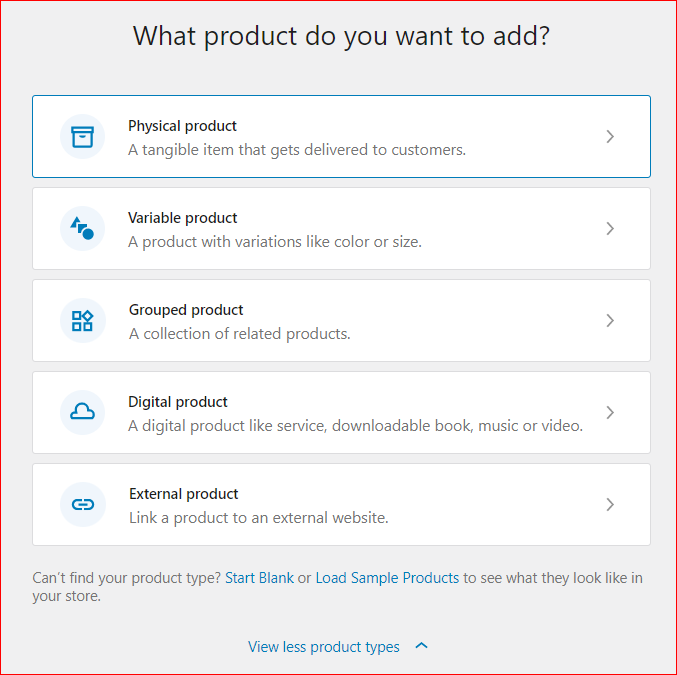Select Digital product description text
This screenshot has height=675, width=677.
pos(355,426)
